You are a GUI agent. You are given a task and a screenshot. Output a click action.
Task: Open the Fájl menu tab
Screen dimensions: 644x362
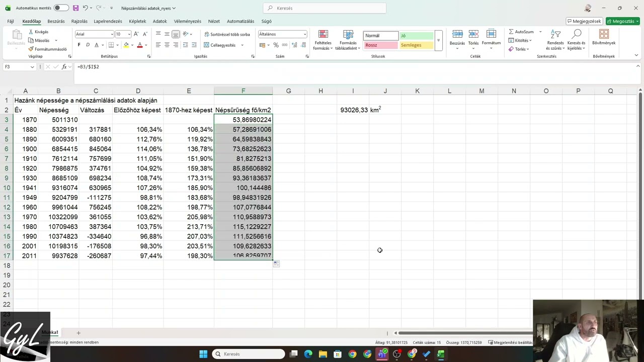tap(11, 21)
